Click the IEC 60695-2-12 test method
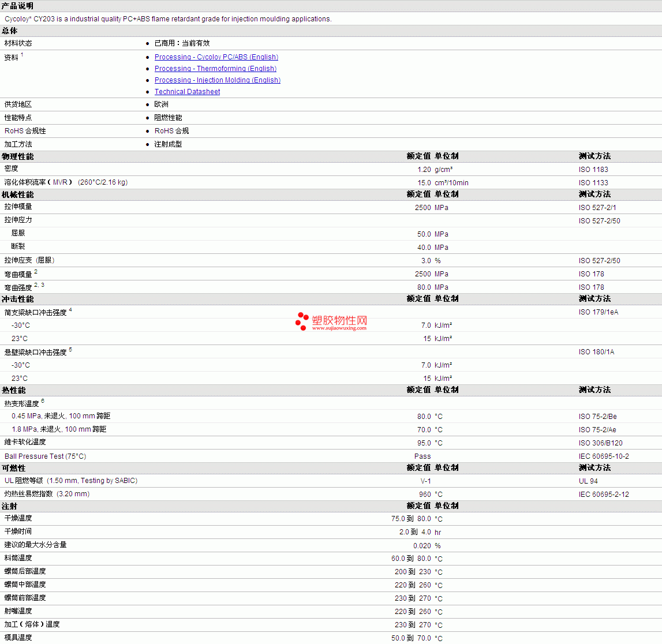The height and width of the screenshot is (644, 662). coord(604,494)
